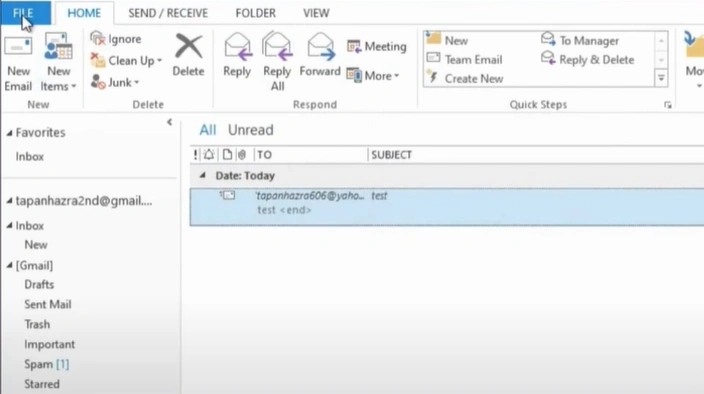This screenshot has height=394, width=704.
Task: Click the Reply & Delete quick step icon
Action: pos(548,58)
